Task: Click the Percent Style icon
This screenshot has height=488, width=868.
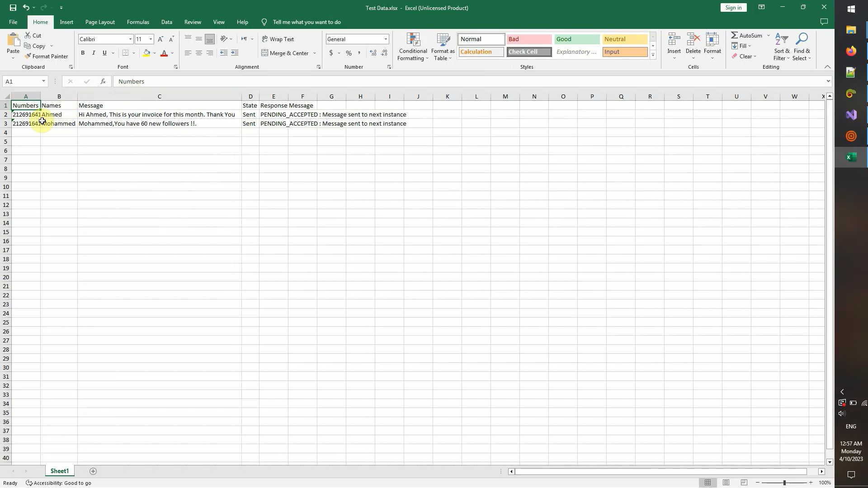Action: point(349,53)
